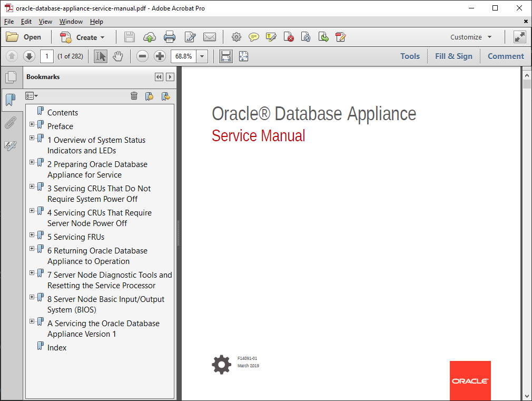Upload the file with the cloud icon
This screenshot has width=532, height=401.
149,37
